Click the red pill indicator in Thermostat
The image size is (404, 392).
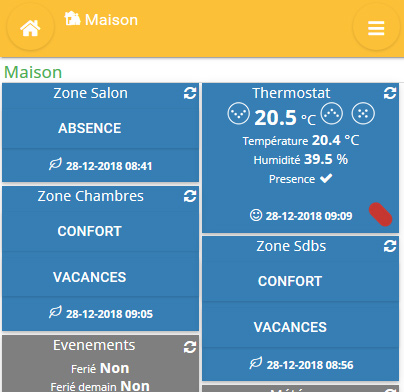tap(381, 214)
